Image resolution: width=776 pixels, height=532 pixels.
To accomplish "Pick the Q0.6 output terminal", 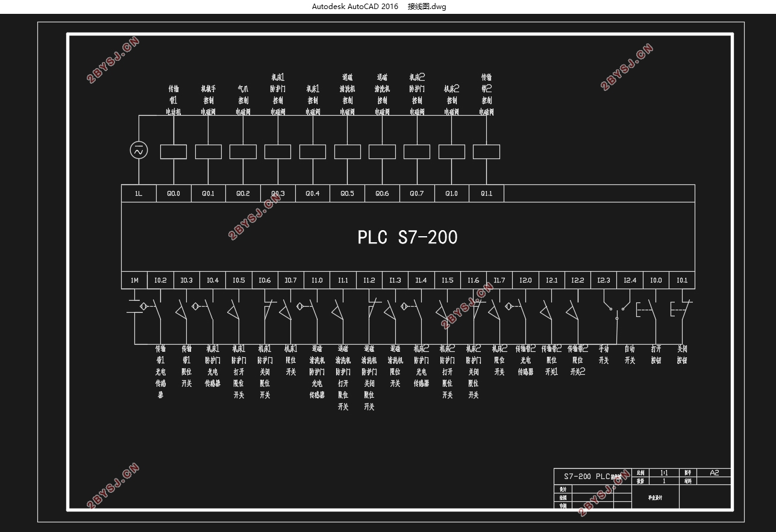I will click(382, 193).
